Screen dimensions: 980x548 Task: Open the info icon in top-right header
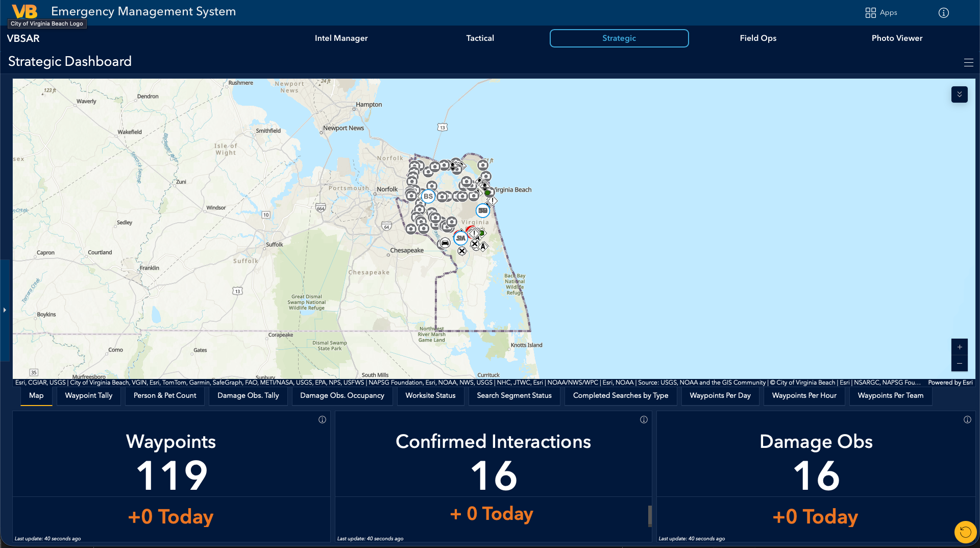(943, 13)
